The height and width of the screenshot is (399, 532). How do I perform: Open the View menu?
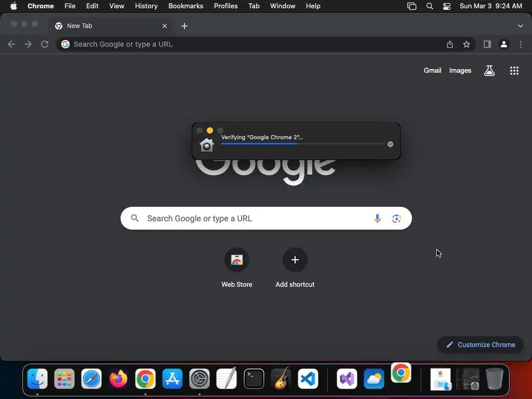[116, 6]
